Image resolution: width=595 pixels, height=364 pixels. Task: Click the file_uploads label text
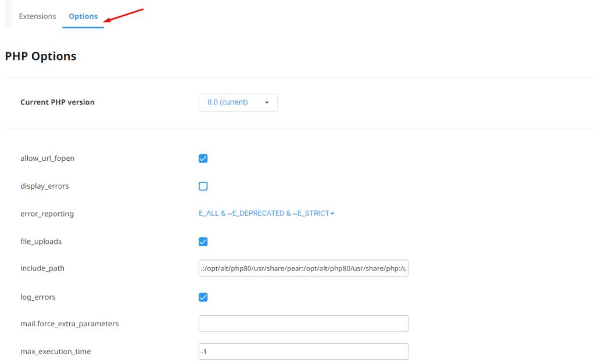tap(41, 242)
